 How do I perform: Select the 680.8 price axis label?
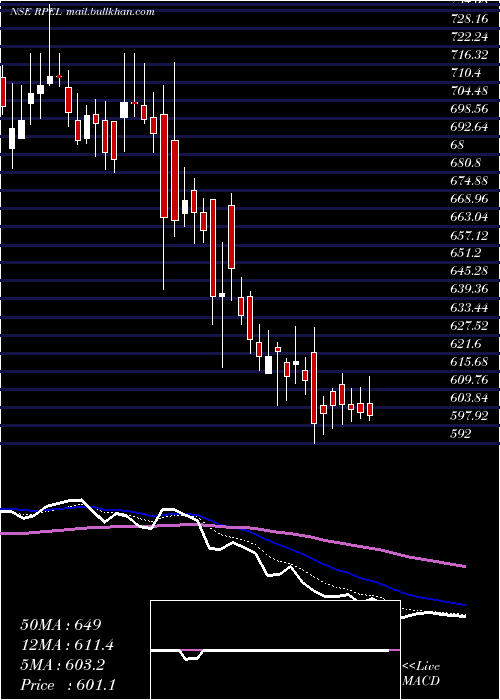click(x=466, y=163)
